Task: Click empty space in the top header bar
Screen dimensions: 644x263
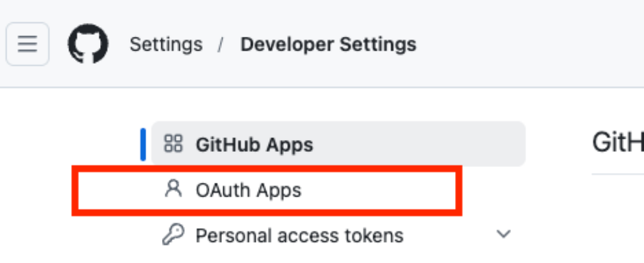Action: (x=527, y=45)
